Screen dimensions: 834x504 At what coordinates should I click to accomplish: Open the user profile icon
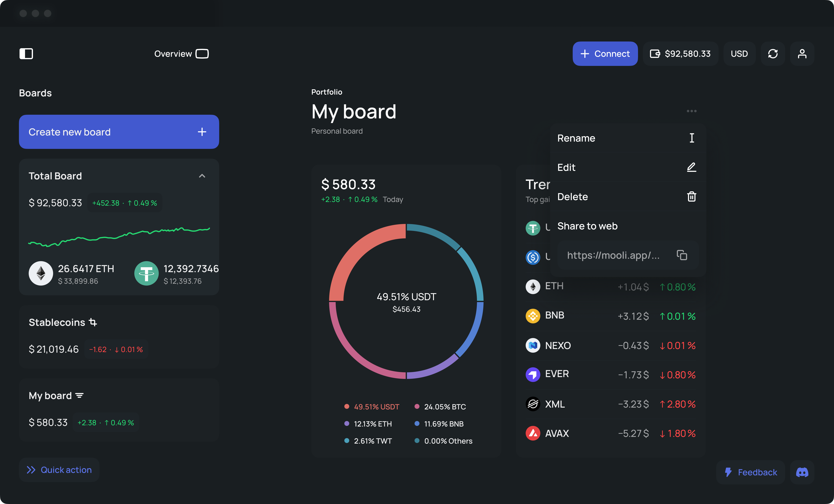coord(802,54)
